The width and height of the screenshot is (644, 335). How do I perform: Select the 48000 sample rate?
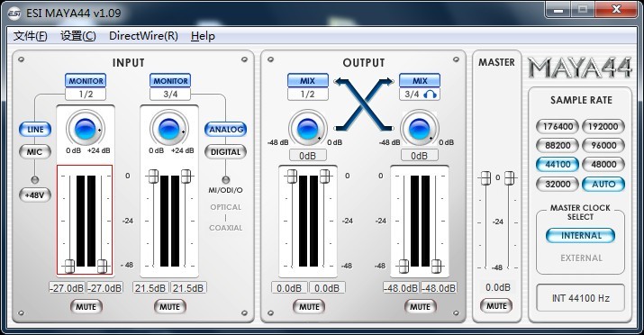click(603, 164)
